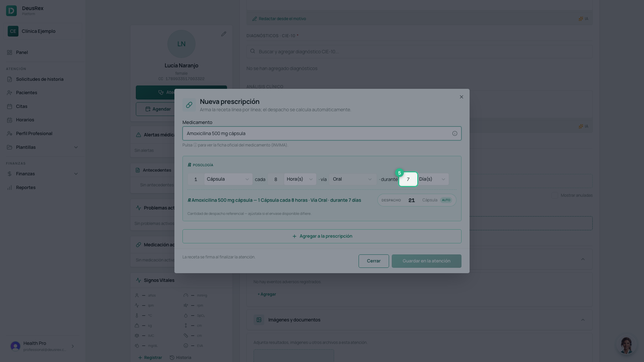
Task: Expand the Finanzas sidebar menu chevron
Action: click(76, 174)
